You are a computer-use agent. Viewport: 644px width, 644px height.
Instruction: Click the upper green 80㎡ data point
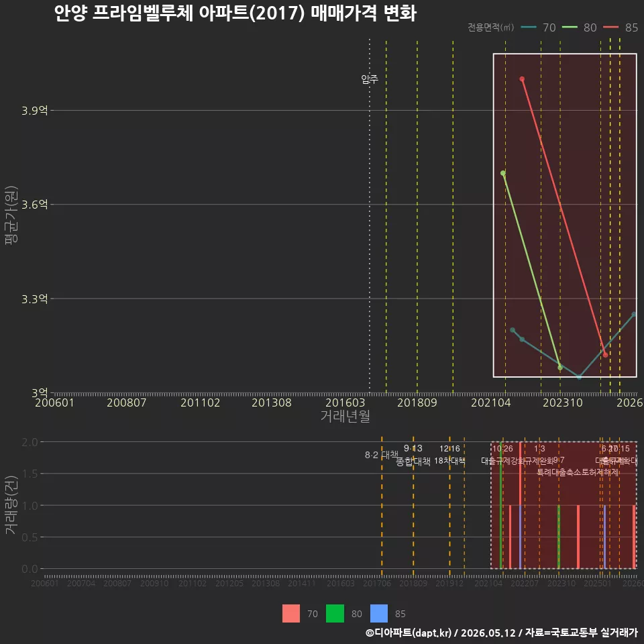(502, 173)
